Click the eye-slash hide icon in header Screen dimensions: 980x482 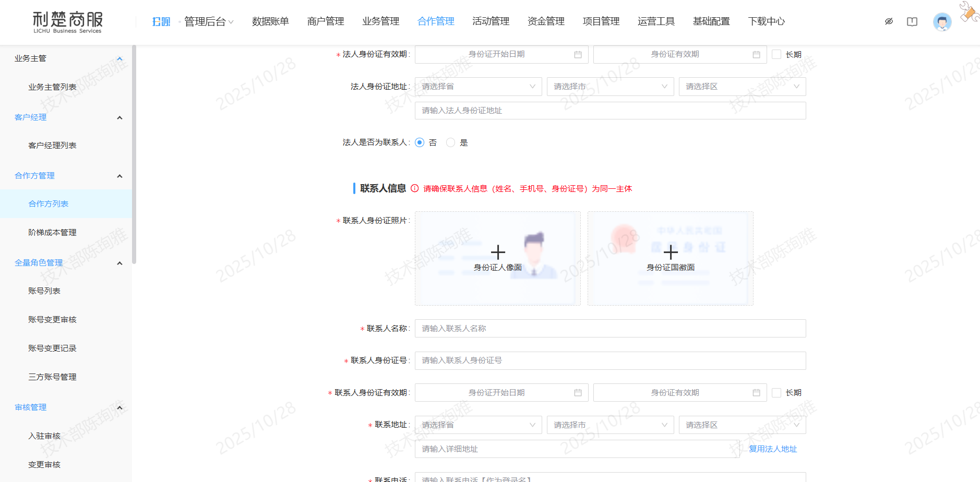pos(889,21)
